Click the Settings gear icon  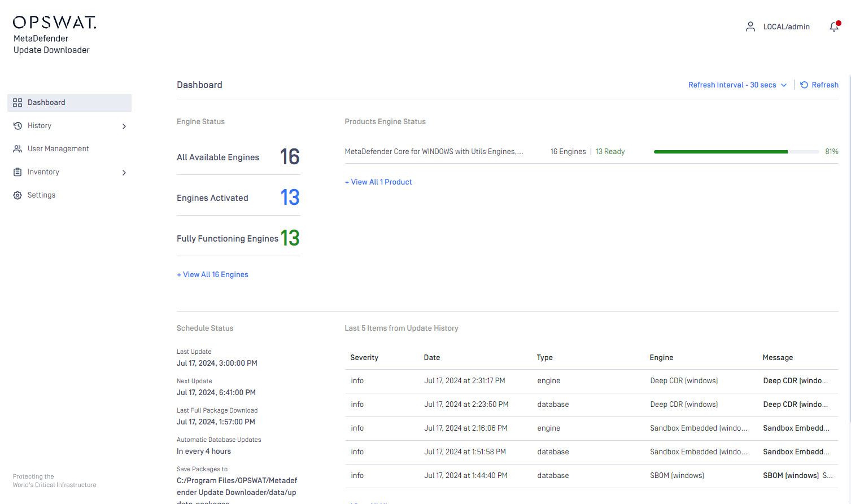[x=18, y=195]
